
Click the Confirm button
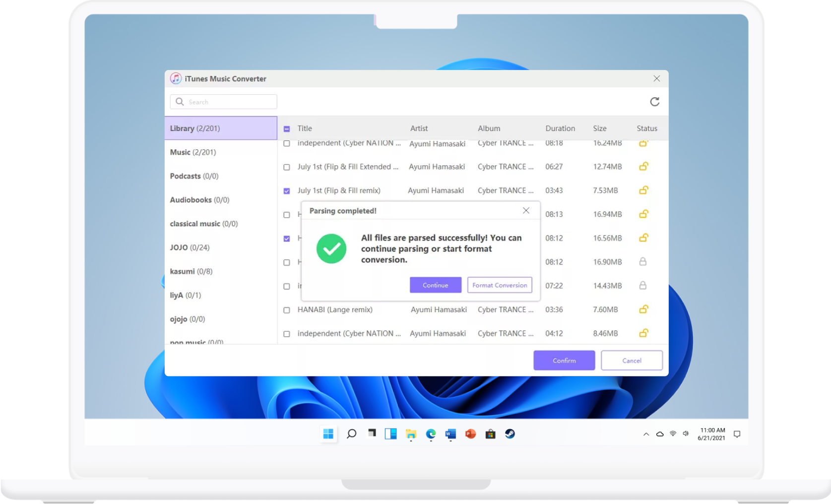(x=564, y=360)
